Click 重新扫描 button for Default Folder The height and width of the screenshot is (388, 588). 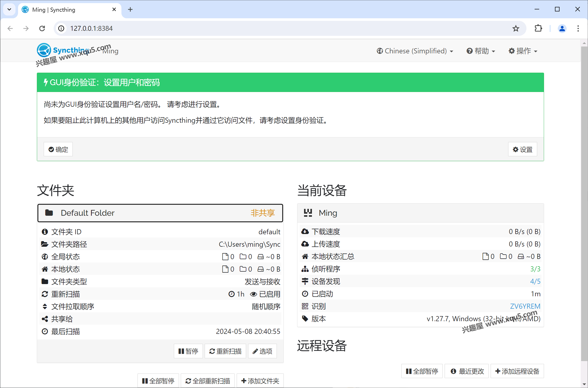[x=225, y=351]
